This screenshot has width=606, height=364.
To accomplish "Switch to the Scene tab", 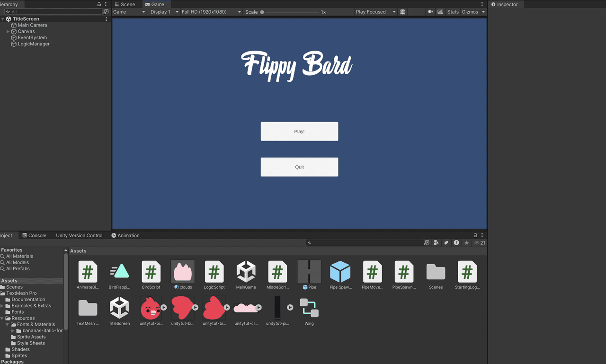I will 125,4.
